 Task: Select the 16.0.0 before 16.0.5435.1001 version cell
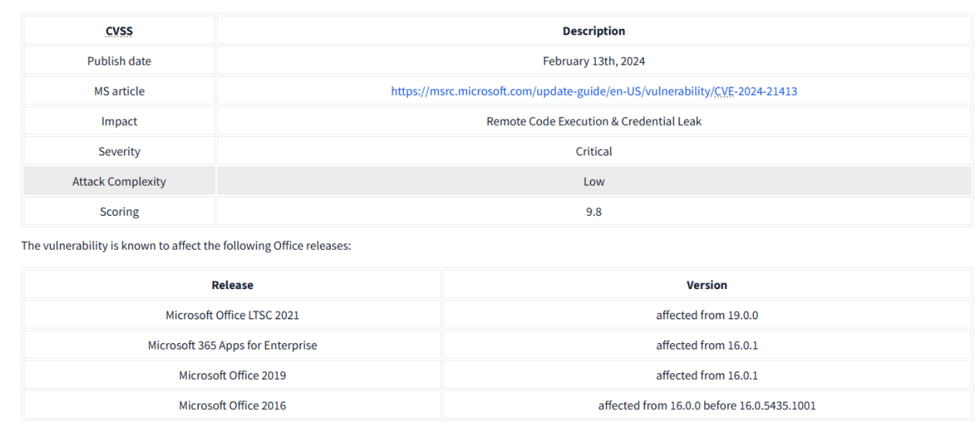(x=706, y=405)
